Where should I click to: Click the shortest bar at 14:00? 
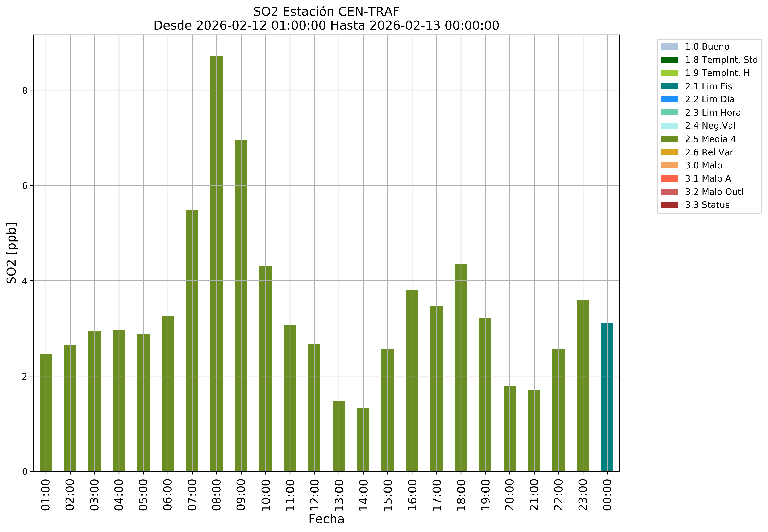(x=363, y=439)
